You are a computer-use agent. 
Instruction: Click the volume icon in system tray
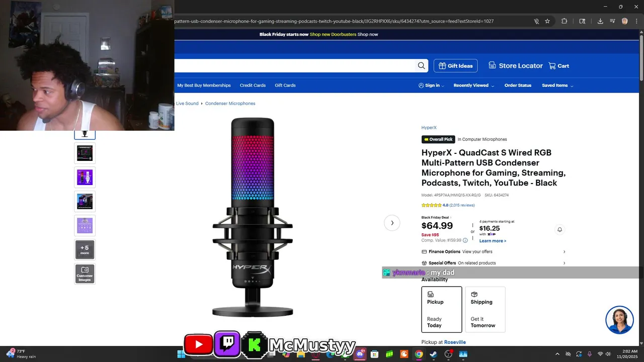(x=608, y=354)
